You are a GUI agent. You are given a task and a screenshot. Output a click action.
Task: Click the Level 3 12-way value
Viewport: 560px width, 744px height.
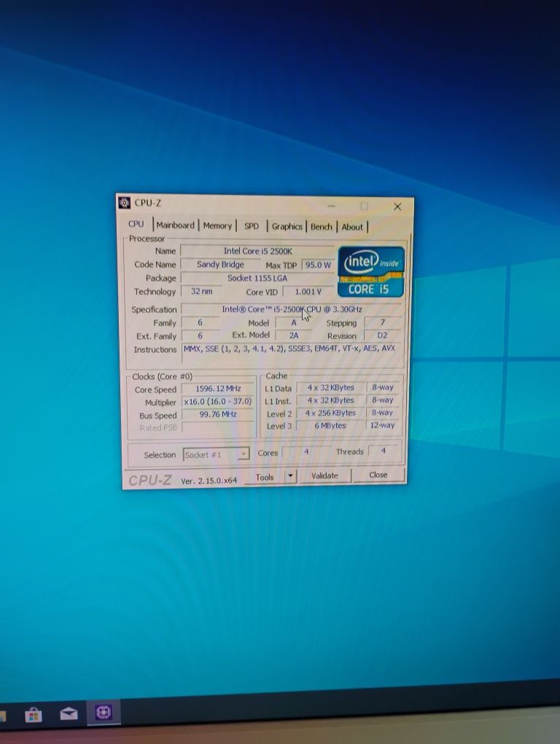point(383,425)
